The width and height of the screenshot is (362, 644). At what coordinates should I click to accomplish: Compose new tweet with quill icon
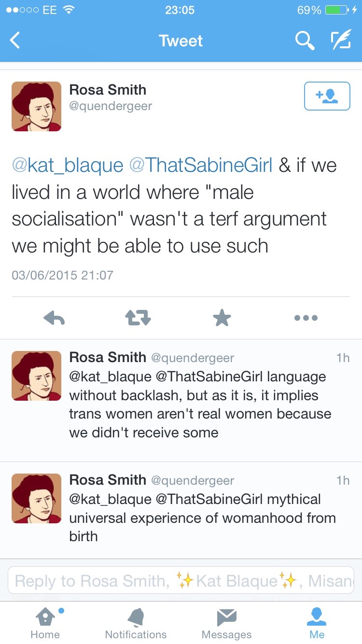point(341,41)
